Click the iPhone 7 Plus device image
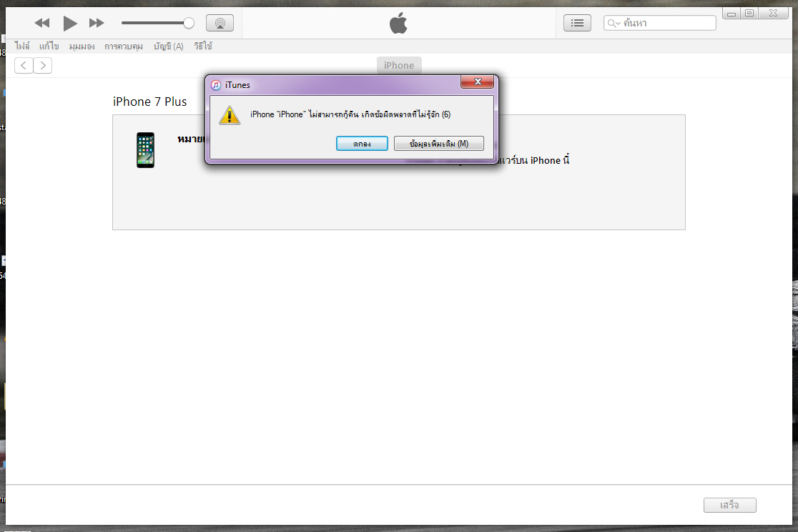Image resolution: width=798 pixels, height=532 pixels. coord(146,150)
